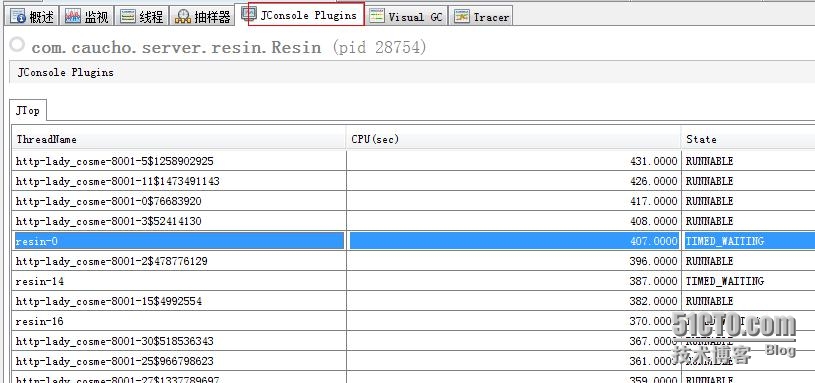
Task: Select the JTop sub-tab
Action: tap(28, 111)
